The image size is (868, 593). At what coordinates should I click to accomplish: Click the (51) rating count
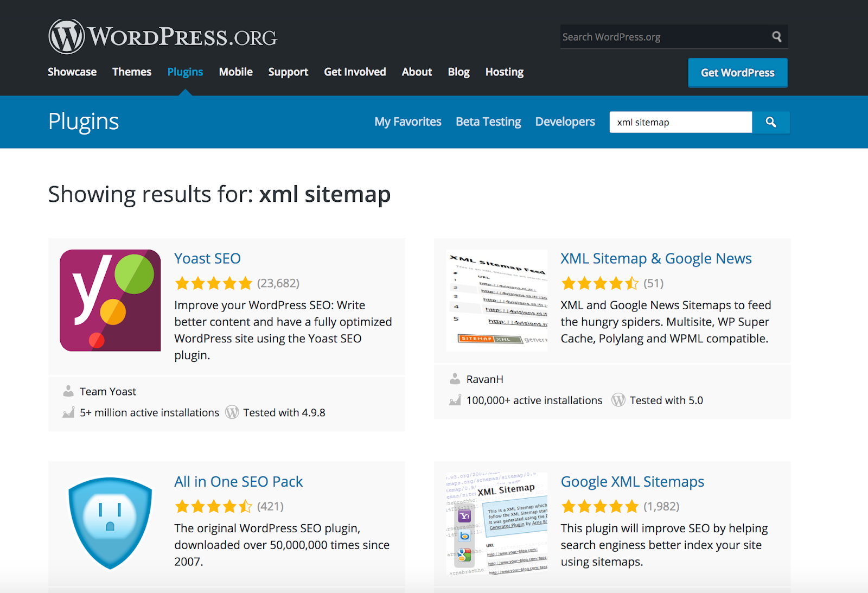654,283
